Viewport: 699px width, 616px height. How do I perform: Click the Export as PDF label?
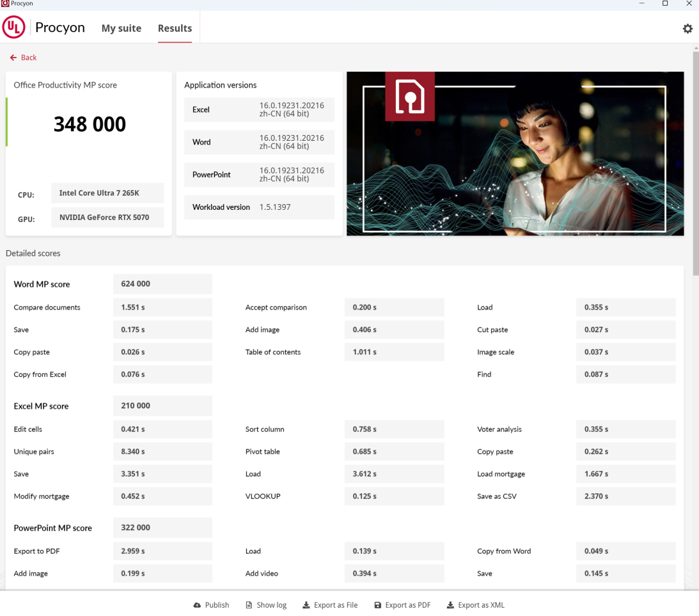coord(407,605)
